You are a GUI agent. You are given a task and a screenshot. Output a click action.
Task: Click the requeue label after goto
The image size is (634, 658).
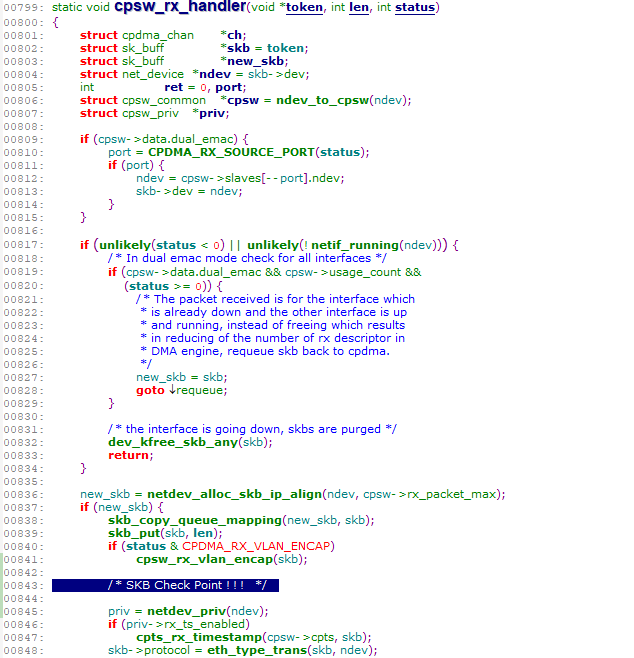[201, 390]
